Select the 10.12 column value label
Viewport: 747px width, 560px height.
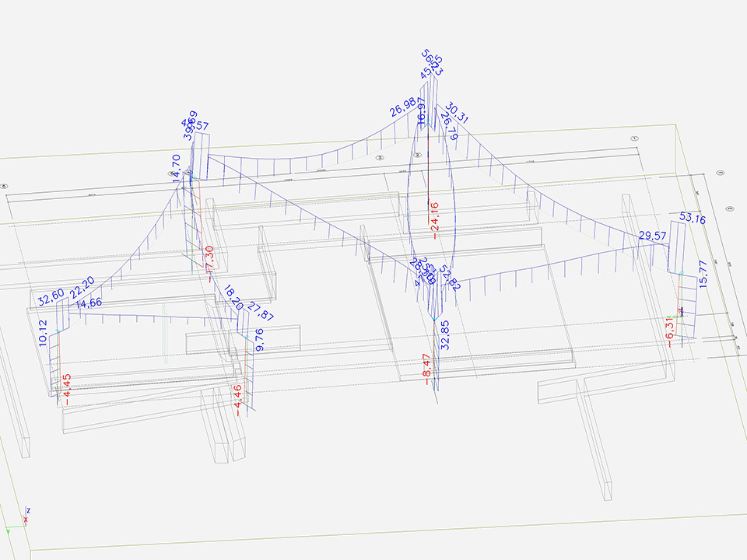(42, 333)
